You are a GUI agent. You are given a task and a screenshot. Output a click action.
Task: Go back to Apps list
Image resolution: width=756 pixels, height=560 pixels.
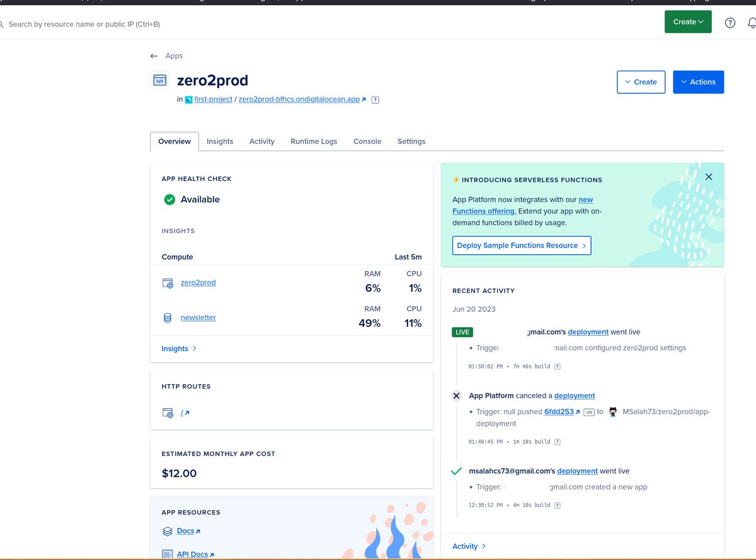tap(174, 56)
